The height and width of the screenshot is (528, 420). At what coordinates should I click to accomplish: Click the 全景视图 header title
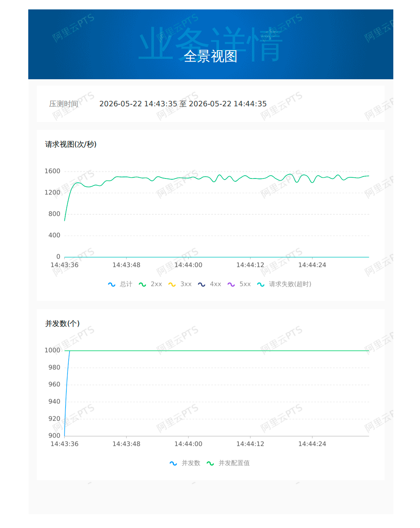210,56
